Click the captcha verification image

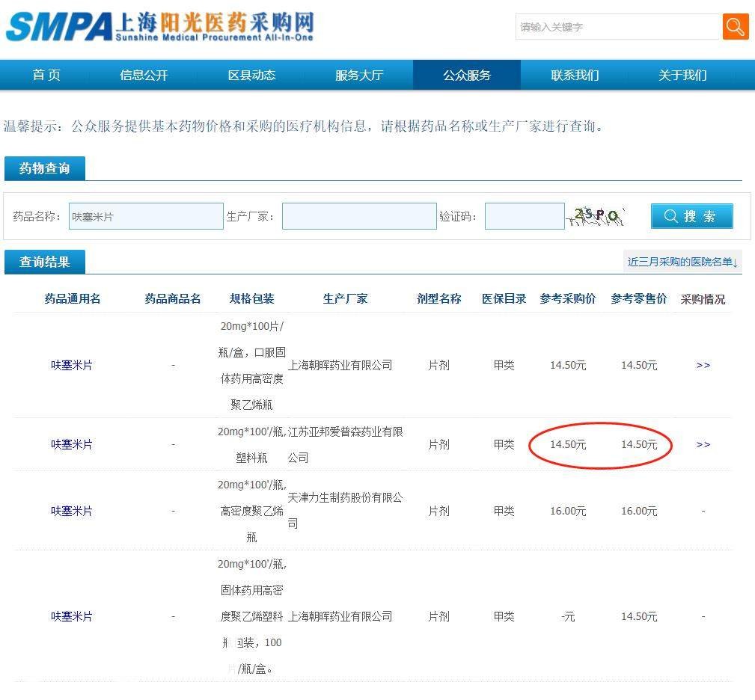pos(596,216)
